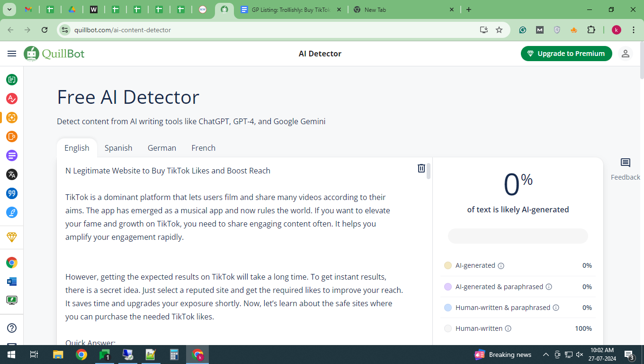Click the Windows Start button
Image resolution: width=644 pixels, height=364 pixels.
[x=11, y=355]
